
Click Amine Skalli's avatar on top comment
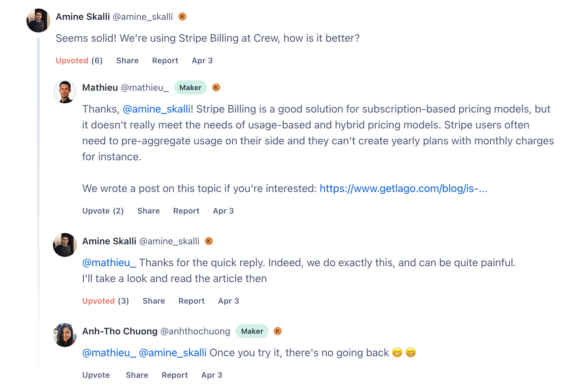(x=38, y=21)
